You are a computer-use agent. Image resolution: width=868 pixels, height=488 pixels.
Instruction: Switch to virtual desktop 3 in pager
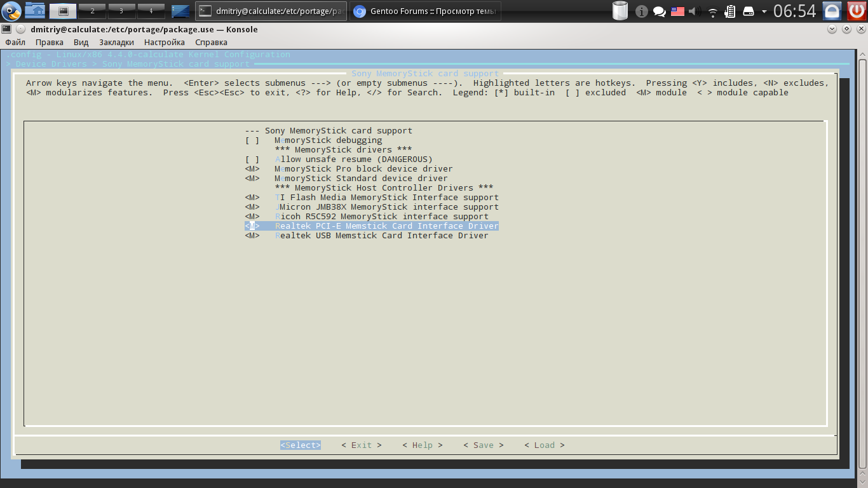point(121,11)
